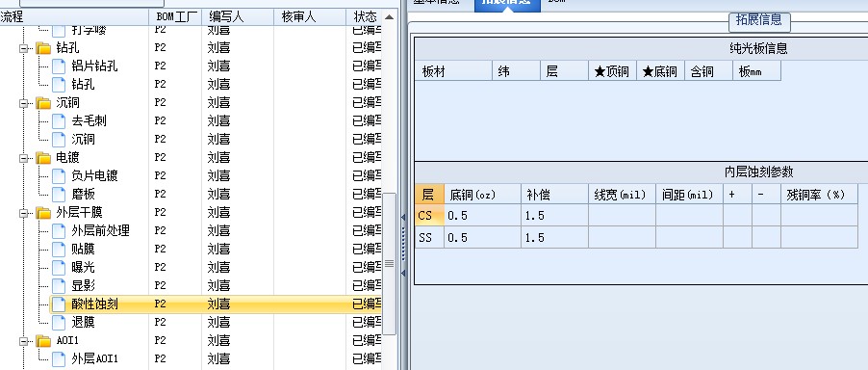Viewport: 868px width, 370px height.
Task: Click the 去毛刺 document icon
Action: point(59,121)
